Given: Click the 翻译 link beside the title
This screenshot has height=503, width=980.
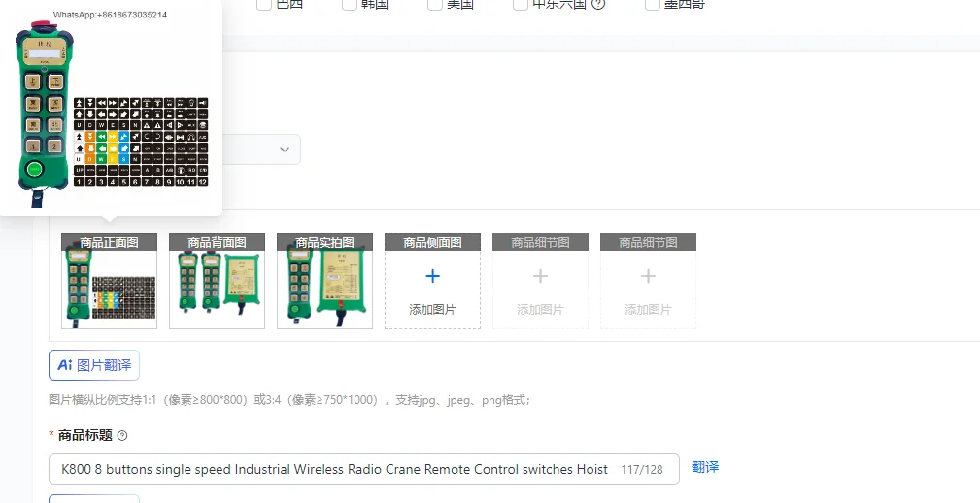Looking at the screenshot, I should 705,467.
